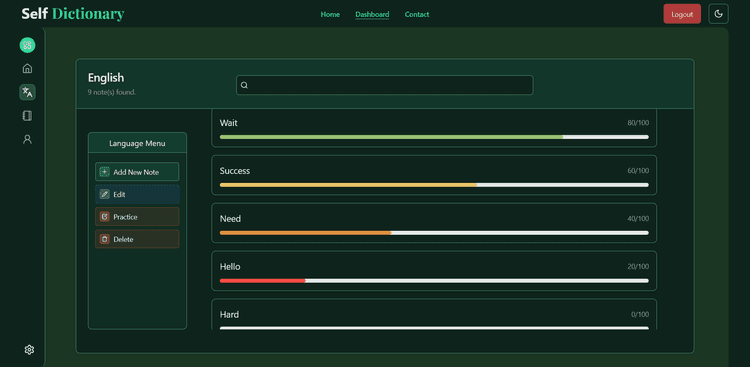Open the dashboard grid icon in sidebar
This screenshot has width=750, height=367.
click(x=27, y=45)
